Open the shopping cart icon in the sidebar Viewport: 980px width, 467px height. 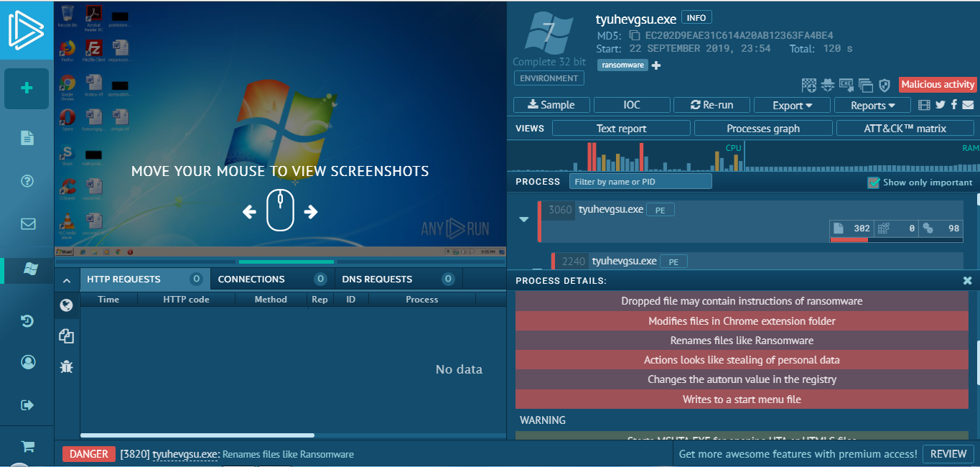28,446
